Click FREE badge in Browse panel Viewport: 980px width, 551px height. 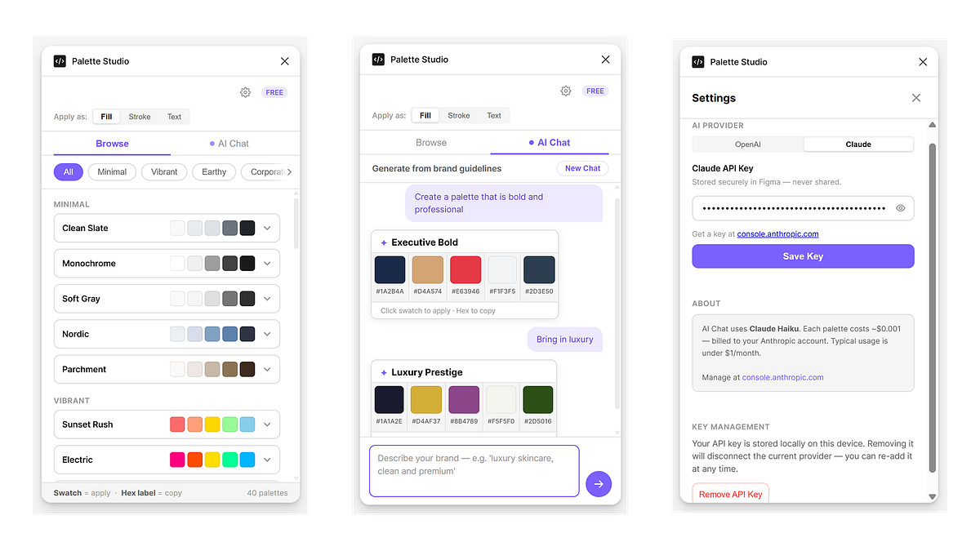tap(274, 92)
